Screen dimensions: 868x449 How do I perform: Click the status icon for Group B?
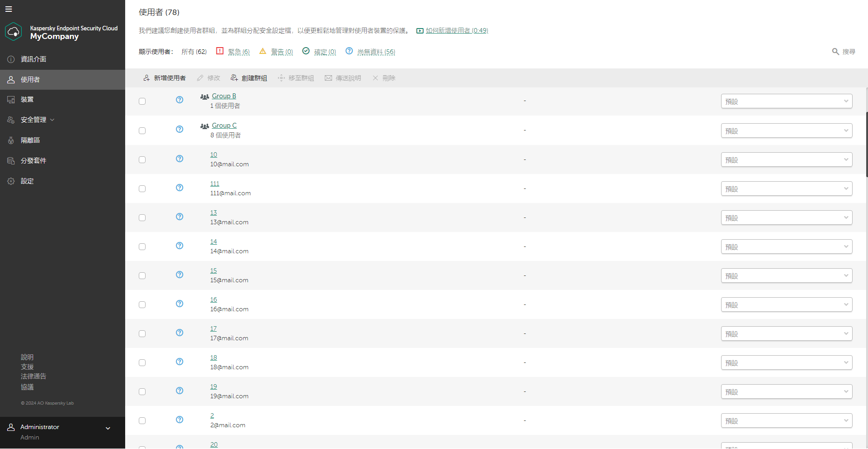click(x=180, y=100)
